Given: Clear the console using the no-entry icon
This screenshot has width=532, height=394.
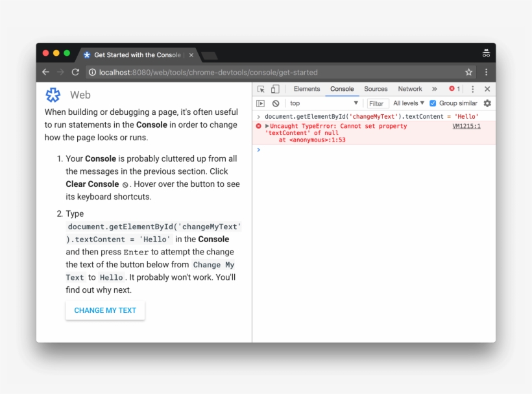Looking at the screenshot, I should (274, 103).
